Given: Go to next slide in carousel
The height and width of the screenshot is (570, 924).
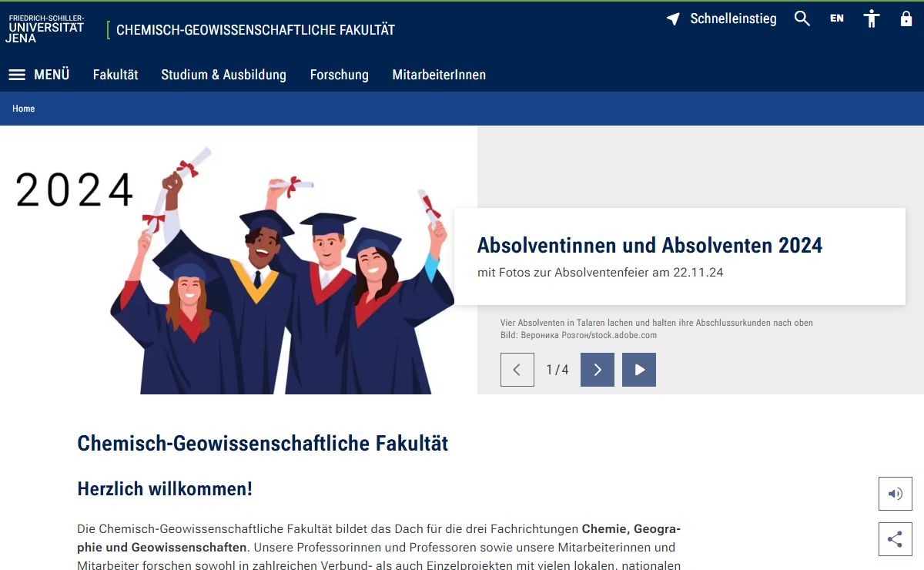Looking at the screenshot, I should (597, 370).
